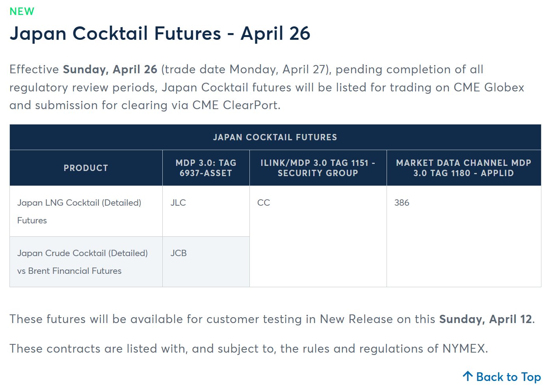Screen dimensions: 556x392
Task: Click the Japan Cocktail Futures - April 26 heading
Action: click(160, 33)
